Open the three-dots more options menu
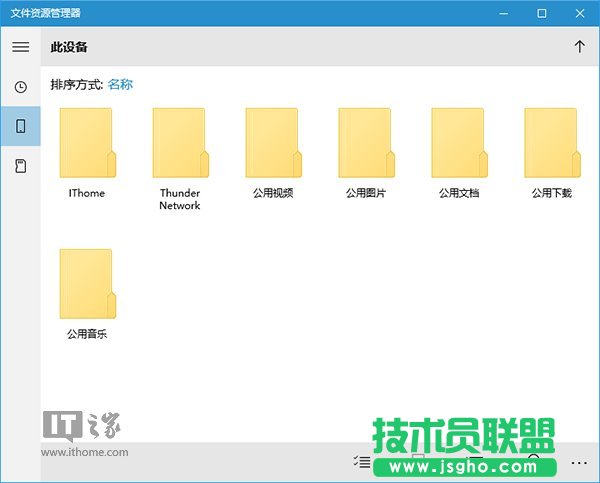This screenshot has width=600, height=483. pyautogui.click(x=579, y=463)
